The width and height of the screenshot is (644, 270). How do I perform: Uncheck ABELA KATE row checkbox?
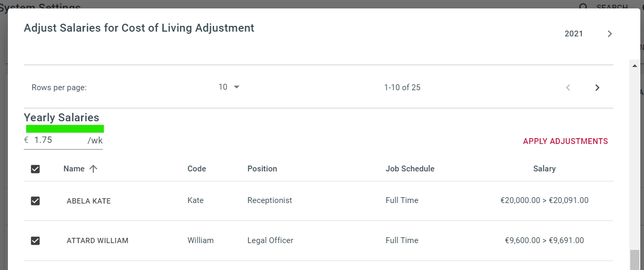coord(35,201)
